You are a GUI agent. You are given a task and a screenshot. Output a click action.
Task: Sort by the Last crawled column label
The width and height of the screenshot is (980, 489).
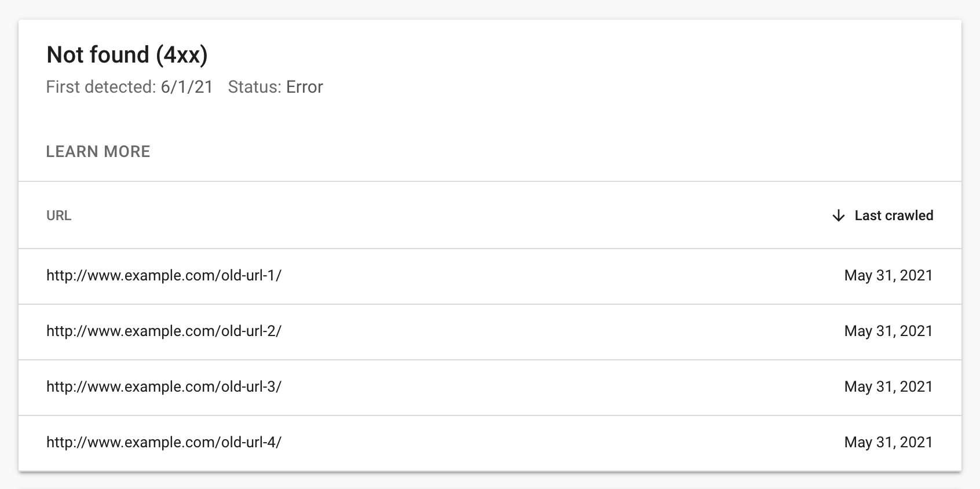tap(894, 216)
